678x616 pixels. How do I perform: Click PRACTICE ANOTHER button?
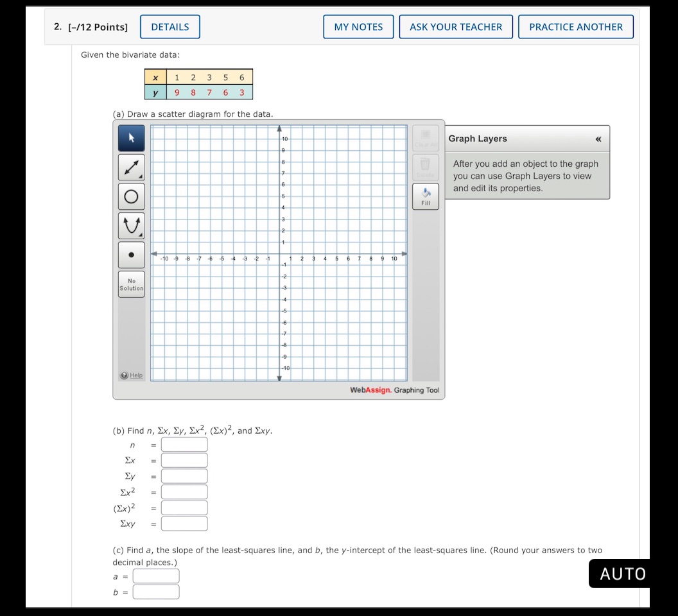point(576,27)
